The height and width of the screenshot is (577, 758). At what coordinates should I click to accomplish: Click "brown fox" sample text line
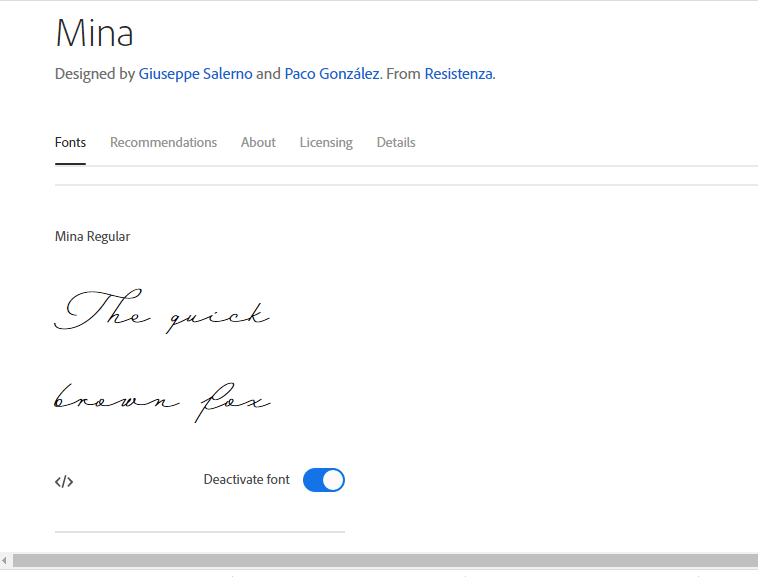point(162,402)
